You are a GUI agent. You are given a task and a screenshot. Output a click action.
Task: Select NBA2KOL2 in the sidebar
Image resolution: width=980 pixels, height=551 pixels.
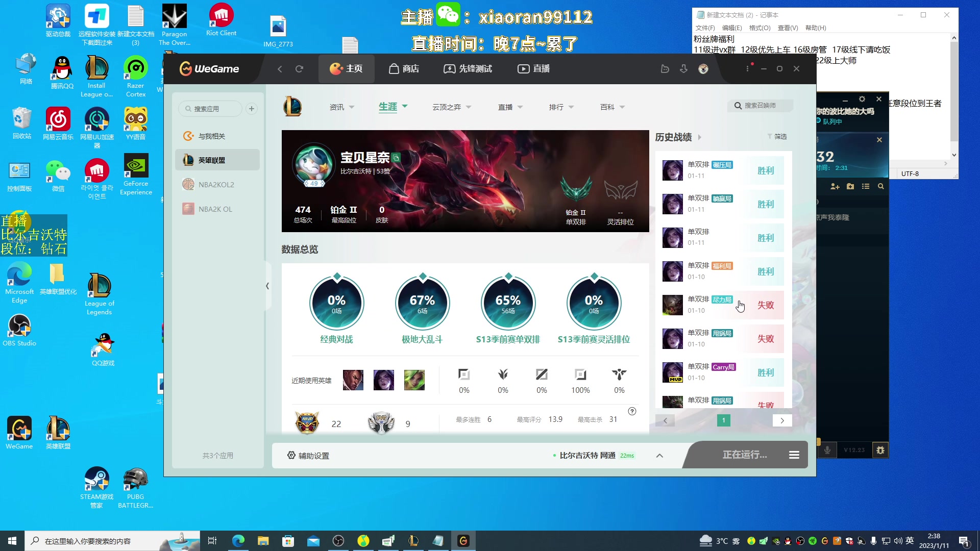(x=216, y=185)
